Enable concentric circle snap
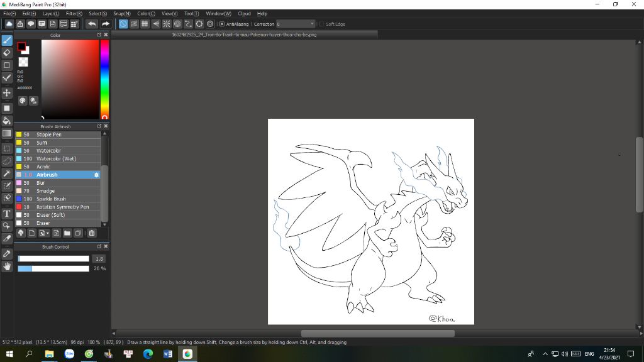This screenshot has width=644, height=362. tap(177, 25)
